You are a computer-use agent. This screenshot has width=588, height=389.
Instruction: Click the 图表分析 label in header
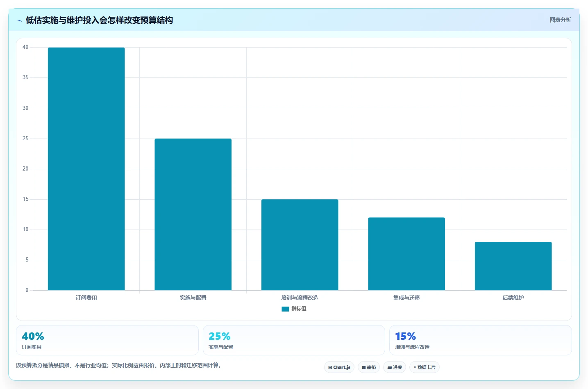[x=560, y=20]
